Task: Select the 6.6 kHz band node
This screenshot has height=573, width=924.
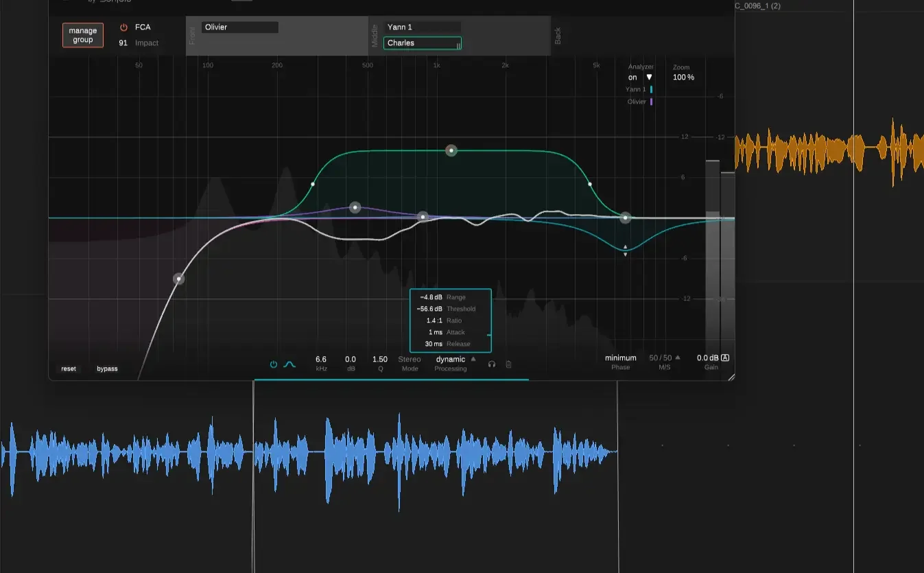Action: [626, 218]
